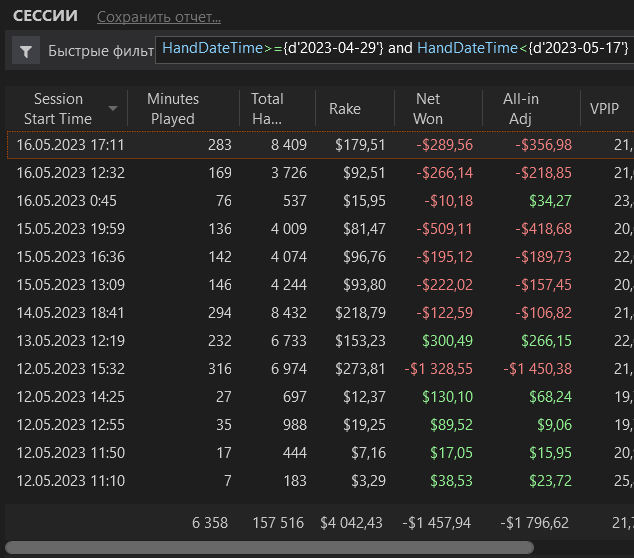
Task: Click the Сохранить отчет link
Action: pyautogui.click(x=159, y=17)
